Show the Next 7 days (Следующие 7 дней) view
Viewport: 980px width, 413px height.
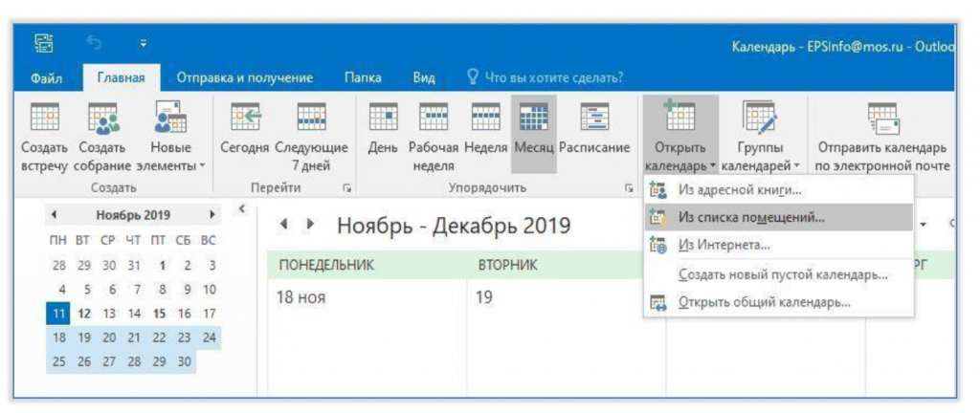[312, 134]
